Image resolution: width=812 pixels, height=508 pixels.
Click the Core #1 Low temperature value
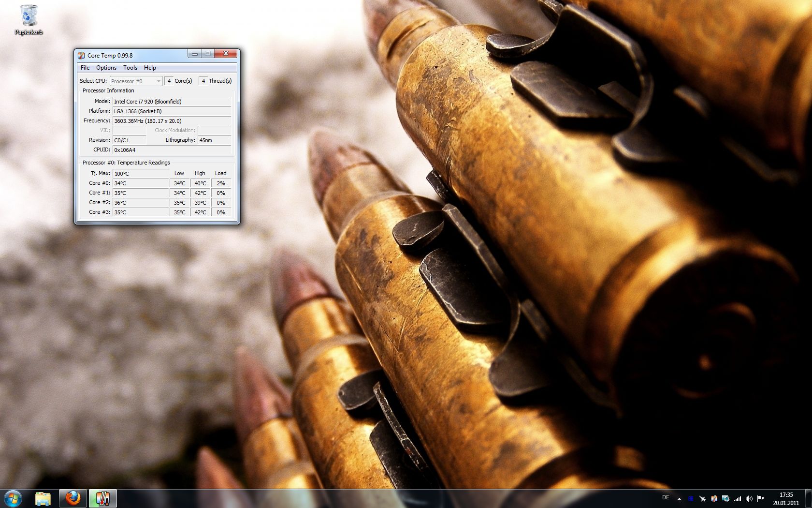click(179, 193)
